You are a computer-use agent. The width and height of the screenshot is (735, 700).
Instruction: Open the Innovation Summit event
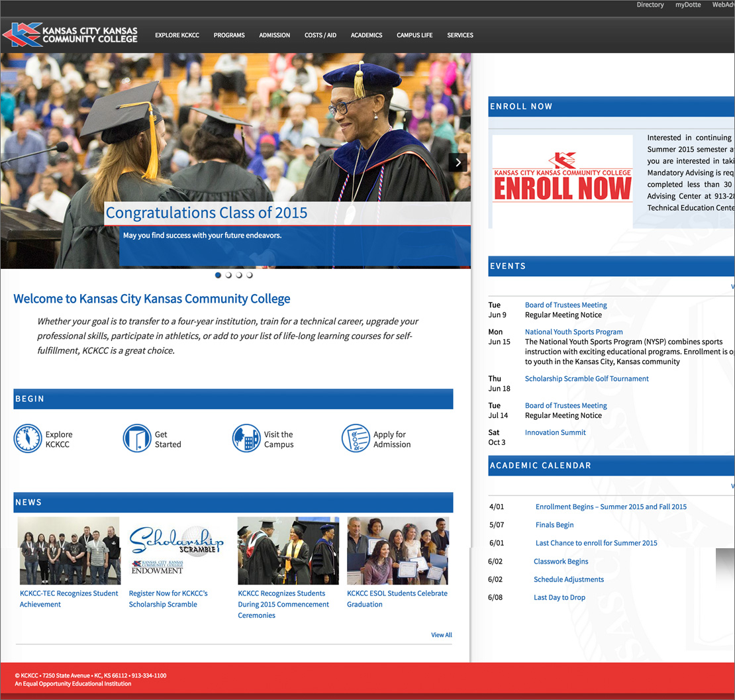pyautogui.click(x=556, y=432)
